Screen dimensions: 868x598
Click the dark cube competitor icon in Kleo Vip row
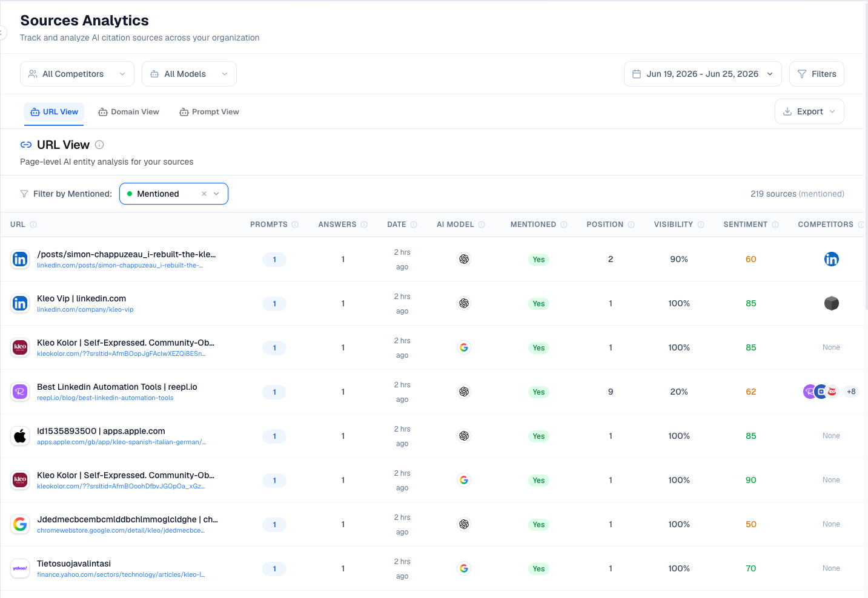point(832,303)
